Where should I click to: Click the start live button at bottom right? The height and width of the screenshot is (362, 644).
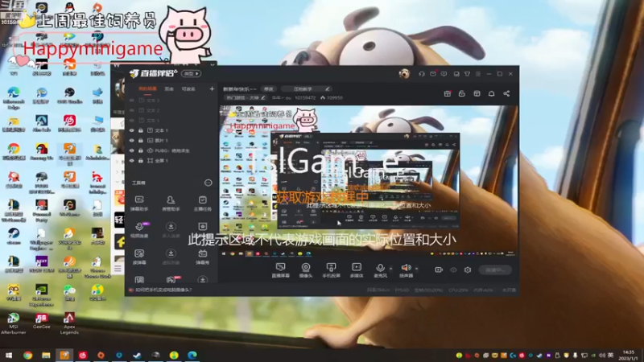[495, 269]
